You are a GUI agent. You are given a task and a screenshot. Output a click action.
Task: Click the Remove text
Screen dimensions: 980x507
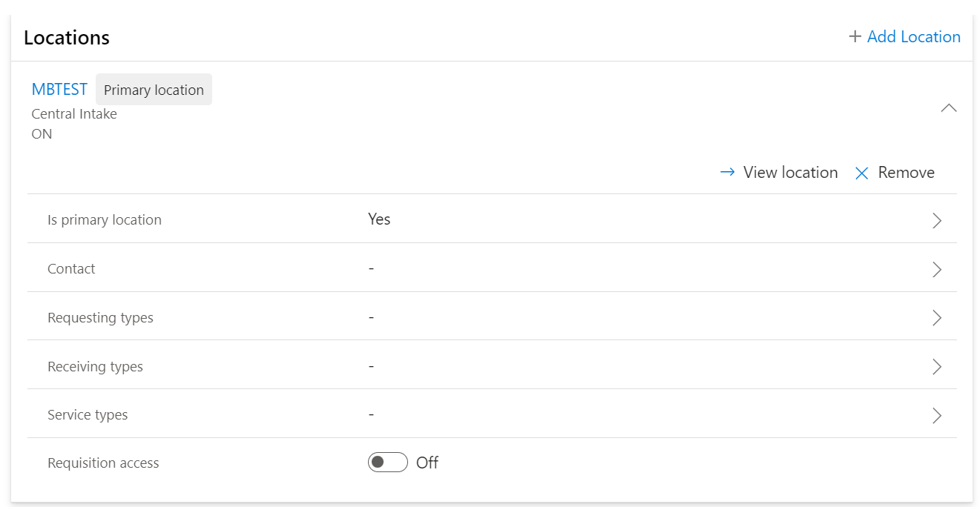click(x=907, y=172)
